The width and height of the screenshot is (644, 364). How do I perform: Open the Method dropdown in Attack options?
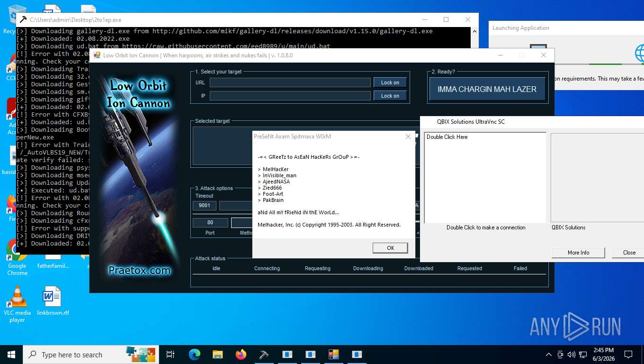(x=241, y=223)
